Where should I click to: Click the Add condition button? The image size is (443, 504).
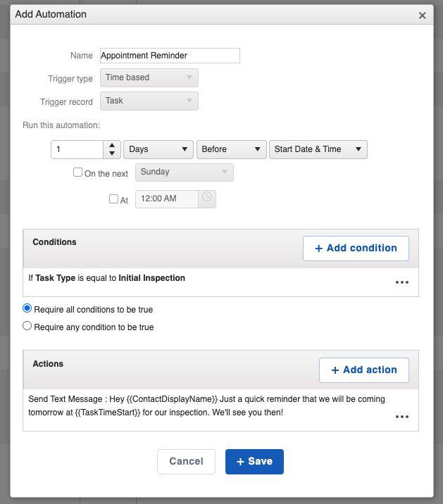click(x=356, y=248)
